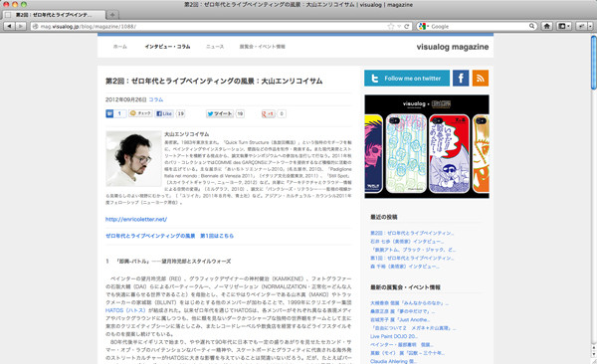Click the Hatena bookmark share button

(x=115, y=113)
